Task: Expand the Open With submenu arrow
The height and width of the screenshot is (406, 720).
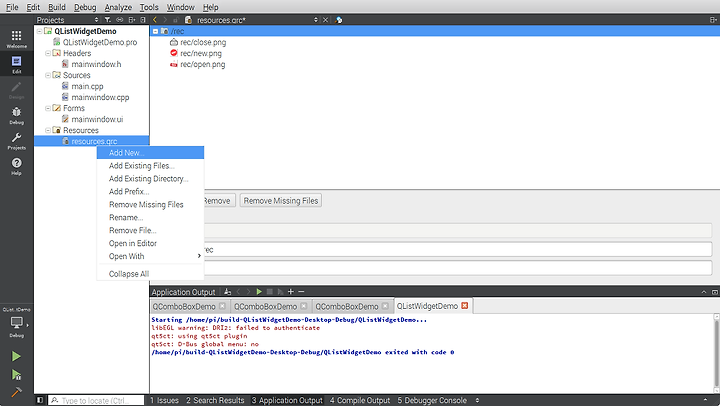Action: [x=199, y=256]
